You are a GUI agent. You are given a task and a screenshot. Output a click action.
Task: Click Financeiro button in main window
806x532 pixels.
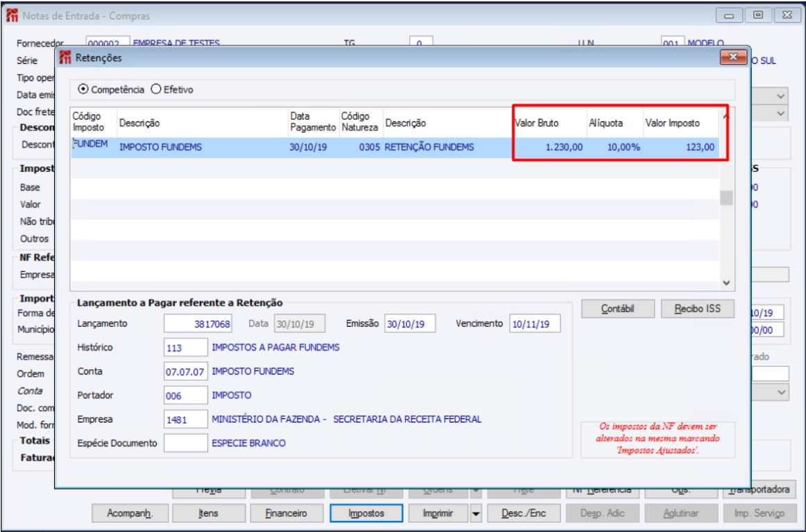click(x=287, y=513)
